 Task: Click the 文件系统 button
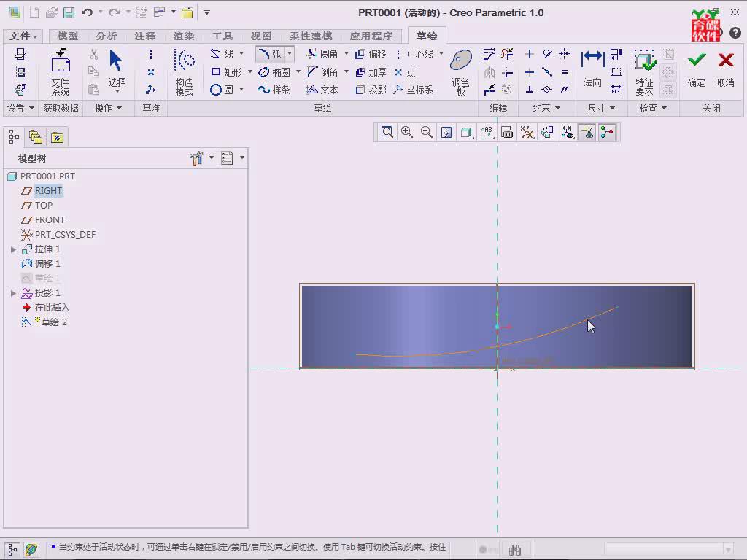(x=61, y=72)
